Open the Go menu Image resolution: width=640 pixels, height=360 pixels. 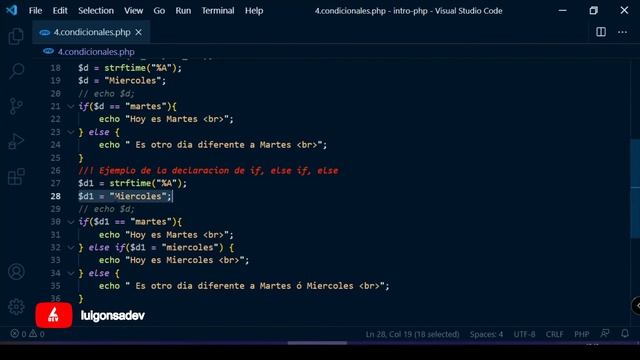(x=159, y=11)
